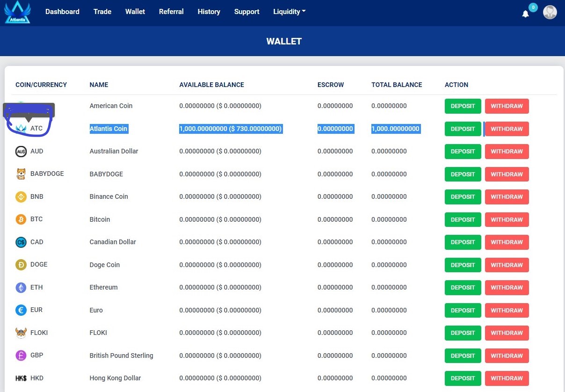Deposit Hong Kong Dollar
565x392 pixels.
[463, 378]
